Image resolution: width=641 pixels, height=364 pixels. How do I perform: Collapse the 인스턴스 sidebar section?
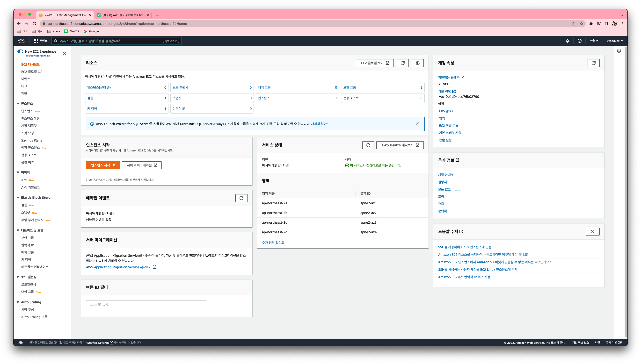point(18,104)
